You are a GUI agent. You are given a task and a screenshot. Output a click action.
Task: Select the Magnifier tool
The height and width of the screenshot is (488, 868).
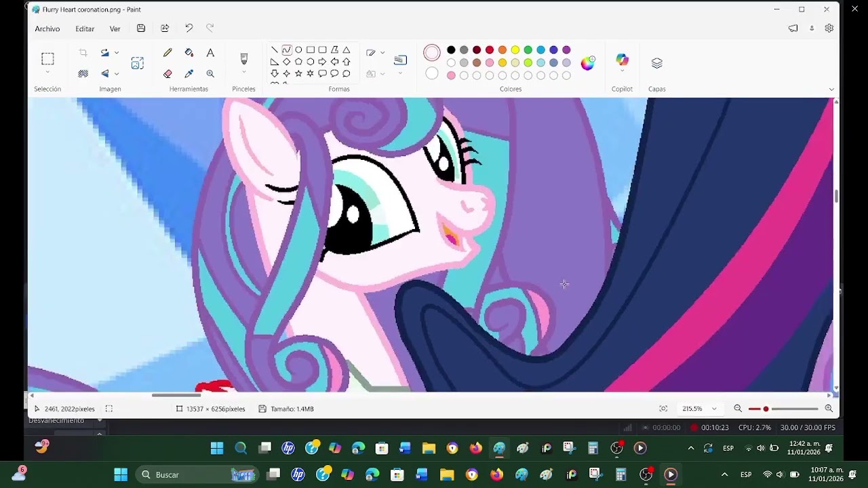210,73
